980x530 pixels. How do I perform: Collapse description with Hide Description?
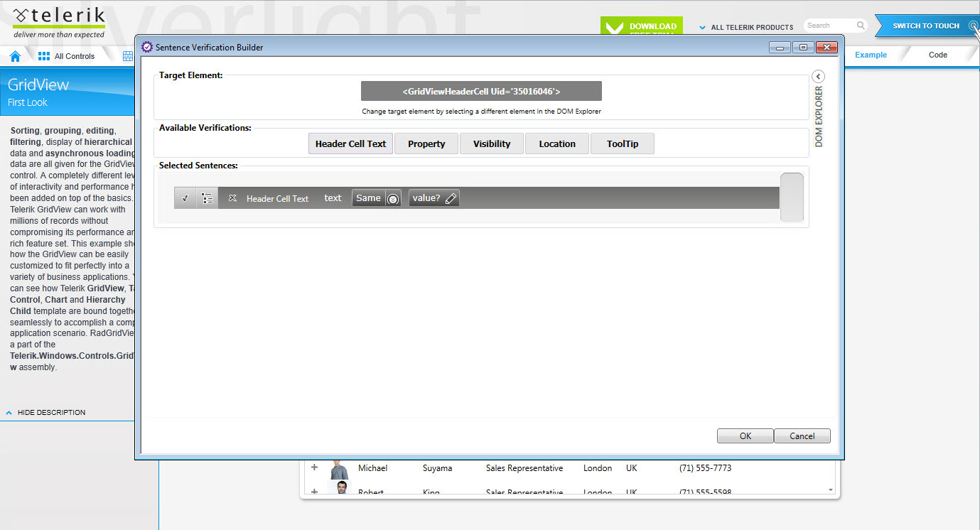click(x=45, y=412)
